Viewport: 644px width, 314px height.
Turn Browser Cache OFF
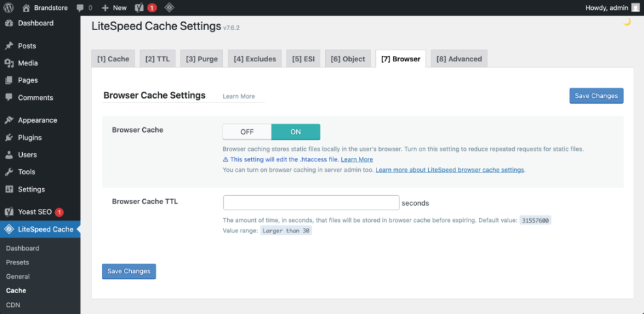point(247,132)
